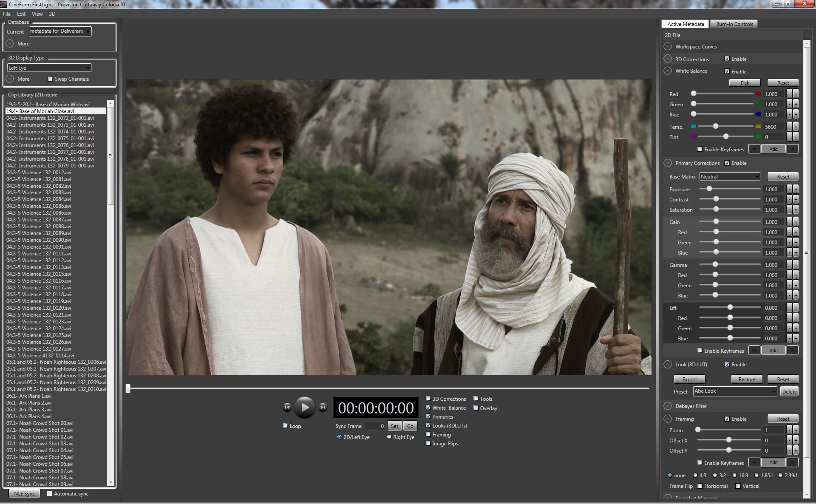
Task: Enable the Swap Channels checkbox
Action: (x=51, y=79)
